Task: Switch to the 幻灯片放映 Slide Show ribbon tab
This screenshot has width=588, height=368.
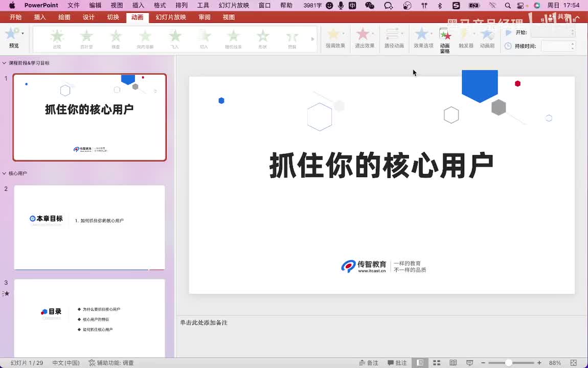Action: [171, 17]
